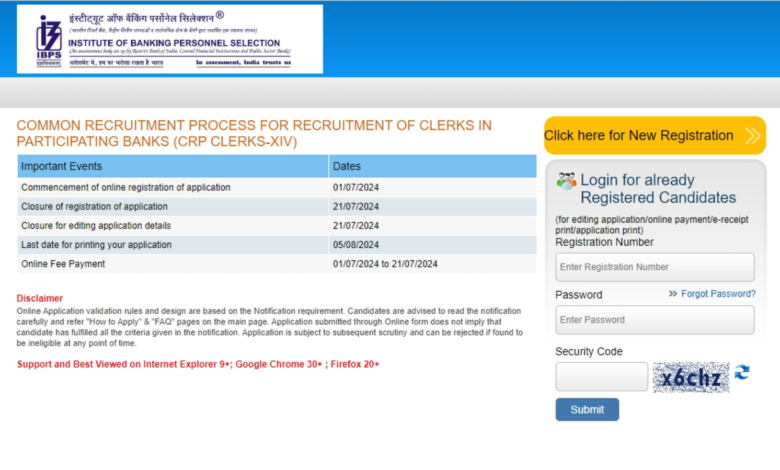780x470 pixels.
Task: Select the 'Security Code' label
Action: tap(588, 352)
